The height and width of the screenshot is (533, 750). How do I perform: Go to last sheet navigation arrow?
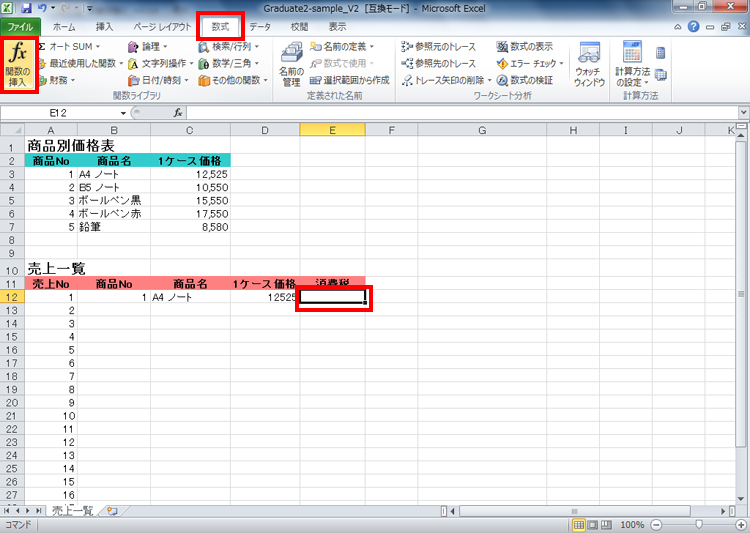coord(38,511)
